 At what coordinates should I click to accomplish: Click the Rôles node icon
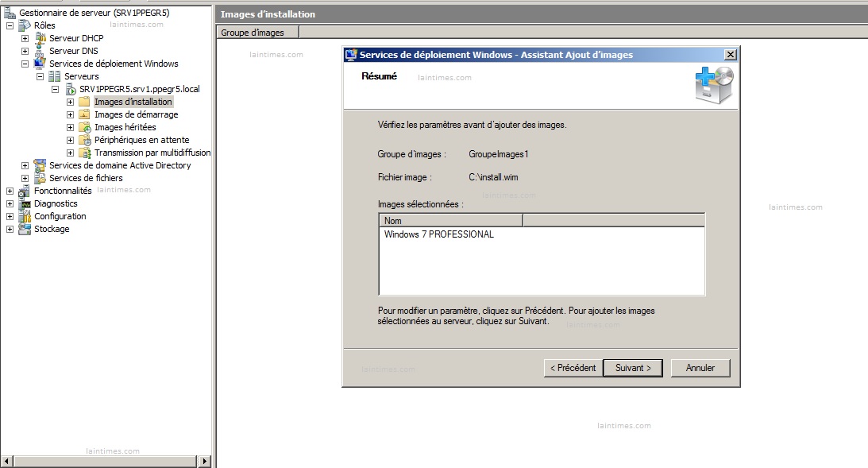[25, 25]
